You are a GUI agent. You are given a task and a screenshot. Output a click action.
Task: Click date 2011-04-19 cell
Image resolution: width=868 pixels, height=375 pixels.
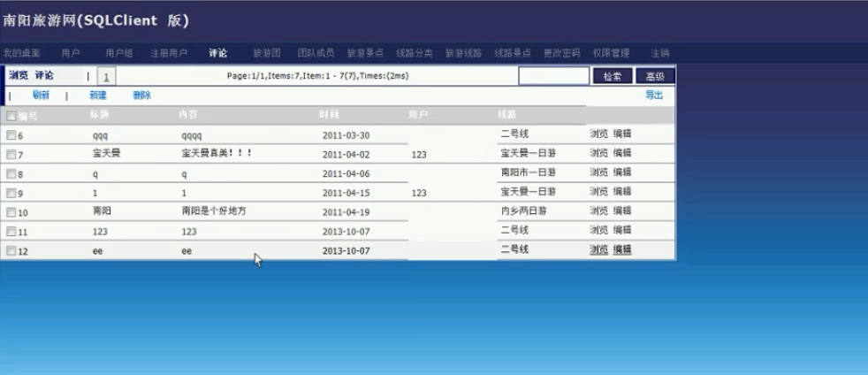346,212
